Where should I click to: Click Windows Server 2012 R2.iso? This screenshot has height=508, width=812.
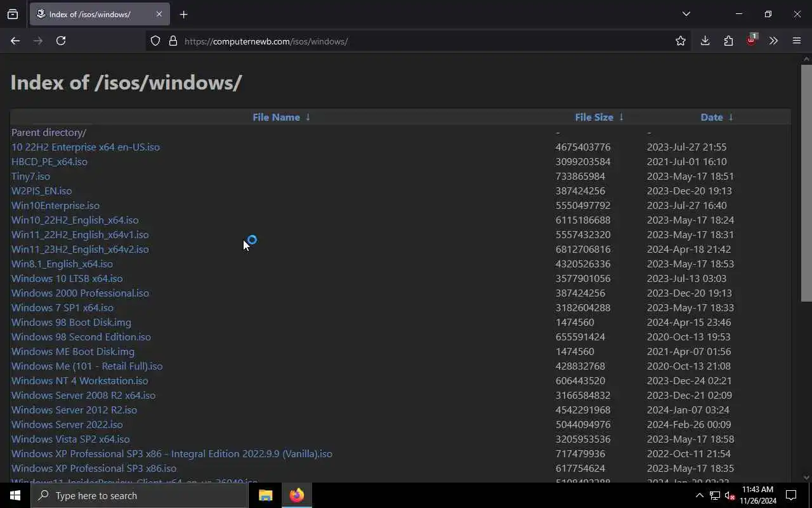[x=74, y=410]
